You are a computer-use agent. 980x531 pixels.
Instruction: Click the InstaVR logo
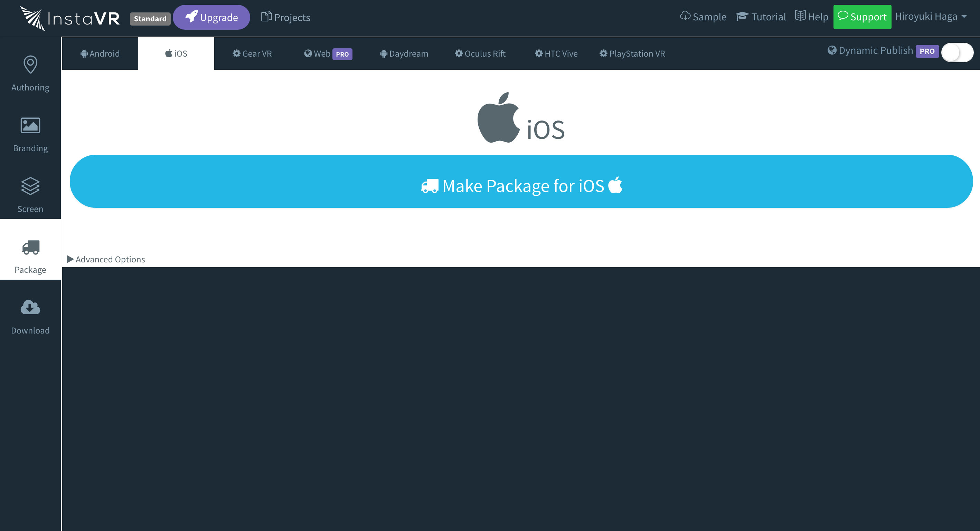(70, 18)
